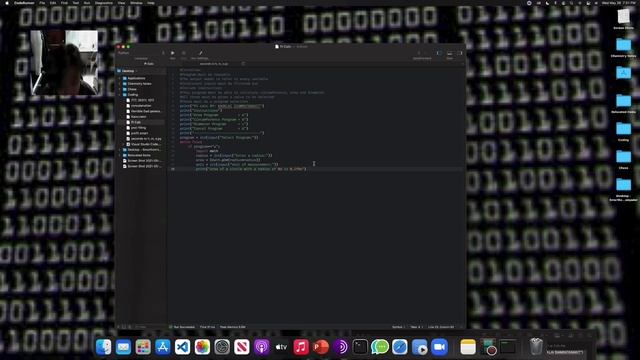
Task: Open the Help menu in the menu bar
Action: [x=151, y=3]
